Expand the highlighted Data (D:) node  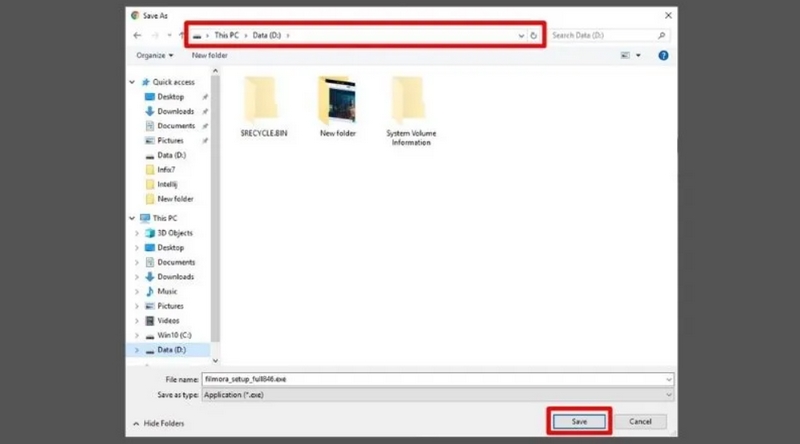pos(137,350)
